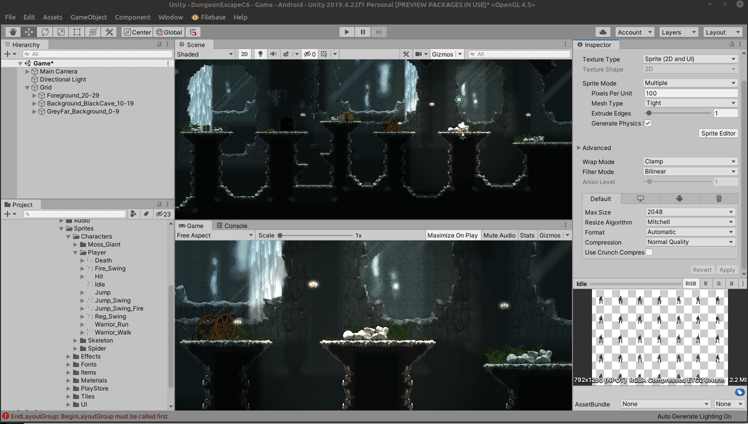
Task: Open the Component menu
Action: coord(133,17)
